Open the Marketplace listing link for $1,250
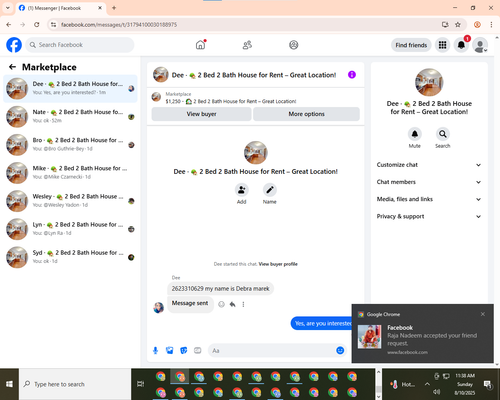The height and width of the screenshot is (400, 500). (x=231, y=101)
